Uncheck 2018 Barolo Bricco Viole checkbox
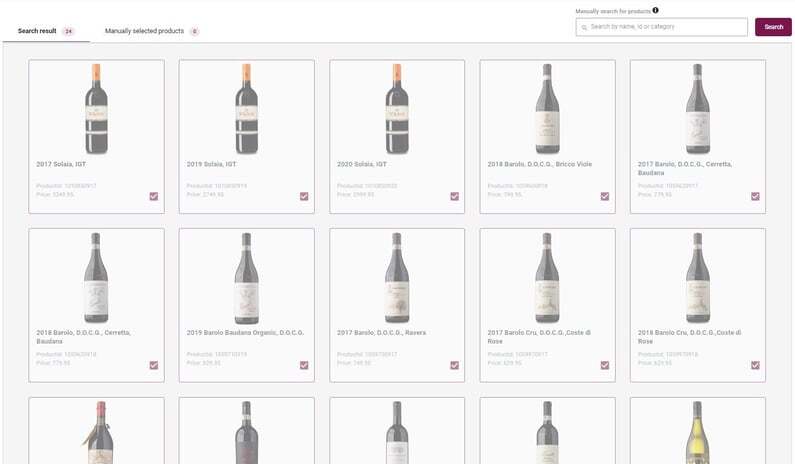Viewport: 795px width, 464px height. pos(604,196)
